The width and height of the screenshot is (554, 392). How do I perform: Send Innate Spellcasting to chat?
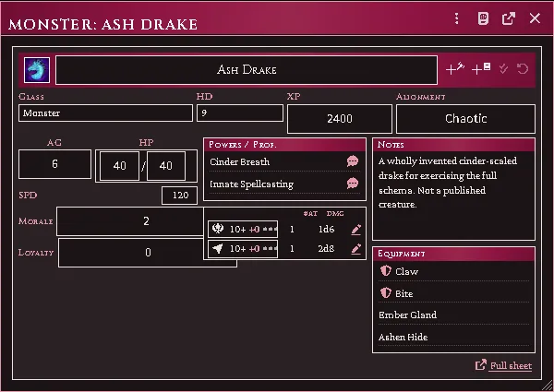click(x=353, y=184)
